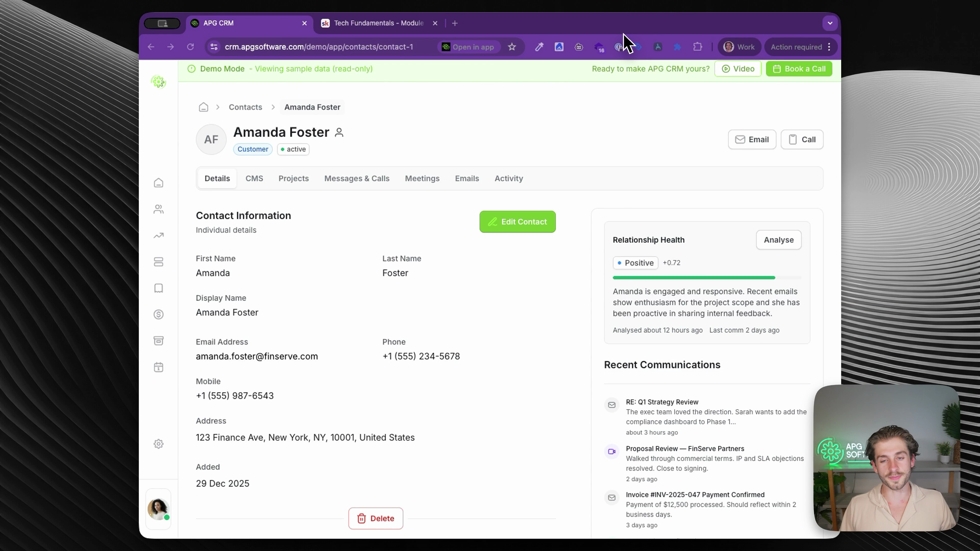
Task: Click the picture-in-picture icon left of tabs
Action: tap(162, 23)
